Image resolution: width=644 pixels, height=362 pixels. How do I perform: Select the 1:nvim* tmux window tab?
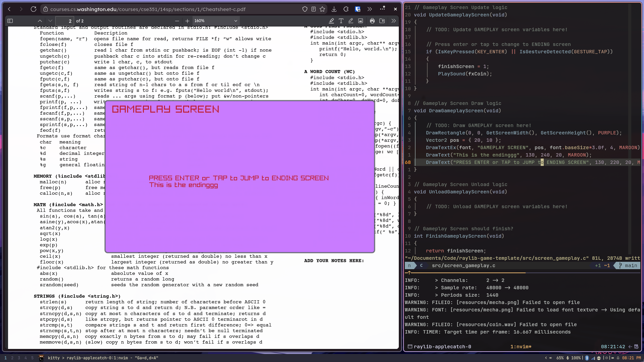coord(521,347)
